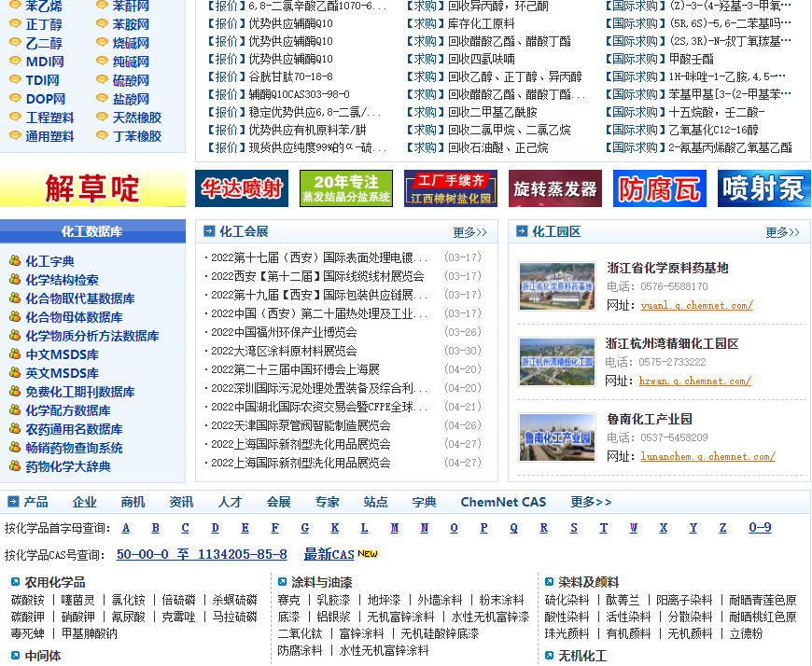Click the 防腐瓦 banner ad

point(660,188)
